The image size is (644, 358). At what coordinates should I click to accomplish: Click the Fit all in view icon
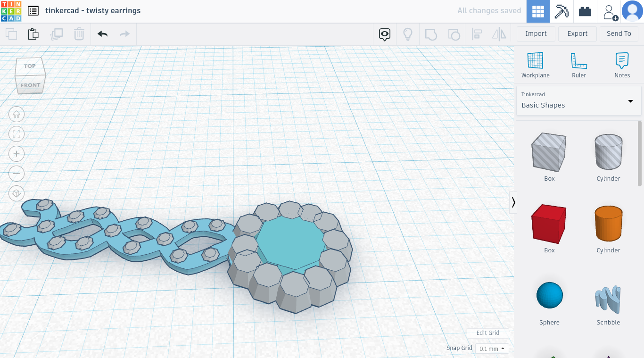pyautogui.click(x=17, y=134)
